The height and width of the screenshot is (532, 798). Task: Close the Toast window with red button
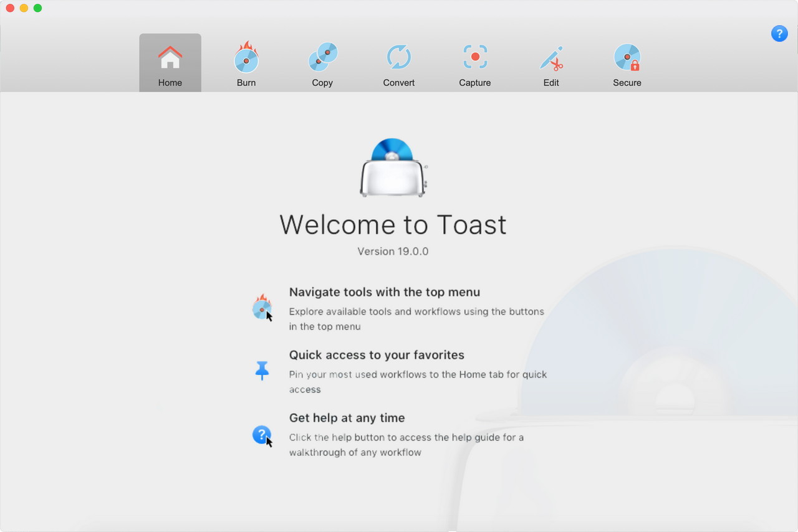point(10,8)
